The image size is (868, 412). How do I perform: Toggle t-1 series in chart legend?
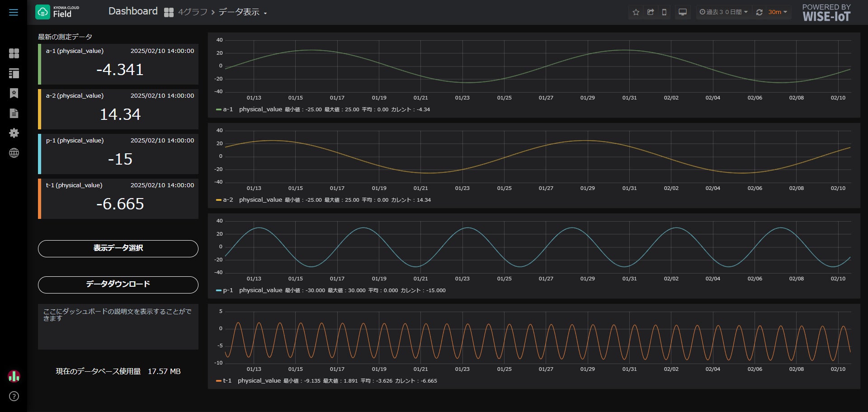(224, 381)
